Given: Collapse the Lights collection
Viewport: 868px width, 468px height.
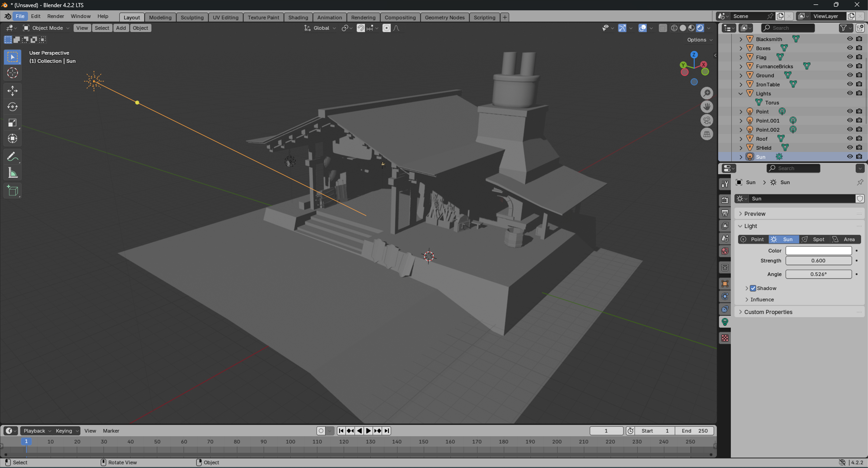Looking at the screenshot, I should pyautogui.click(x=740, y=93).
